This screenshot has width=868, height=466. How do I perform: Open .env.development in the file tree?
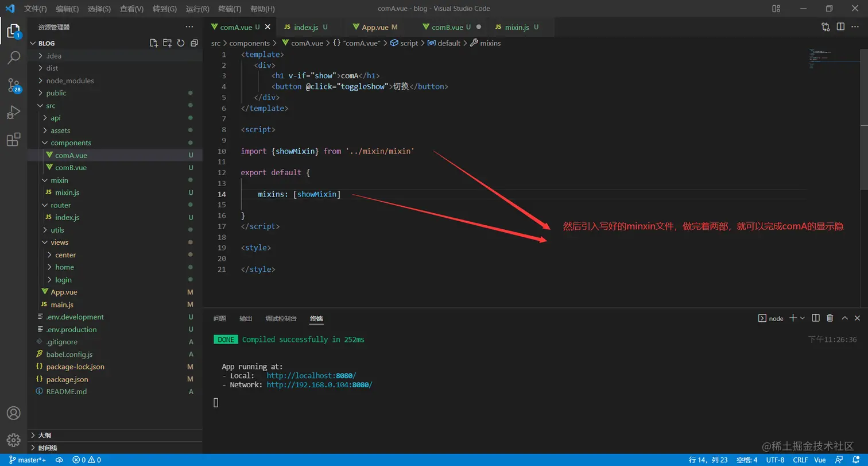(x=75, y=317)
